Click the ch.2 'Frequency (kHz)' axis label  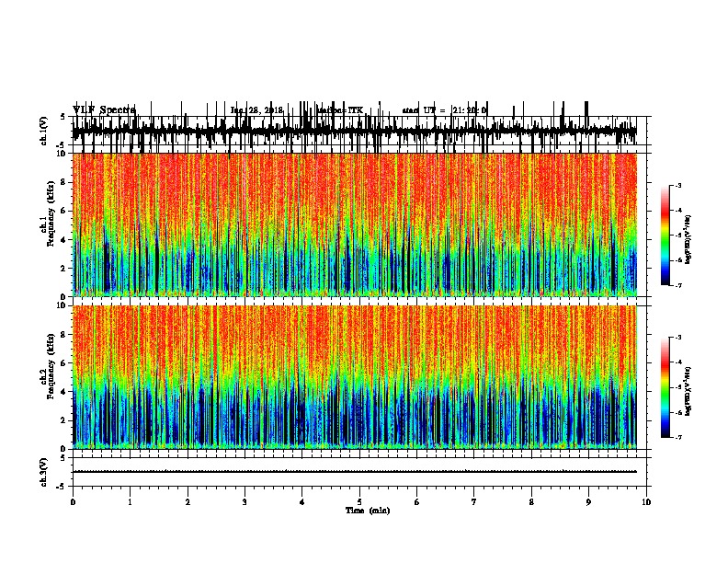click(x=51, y=366)
